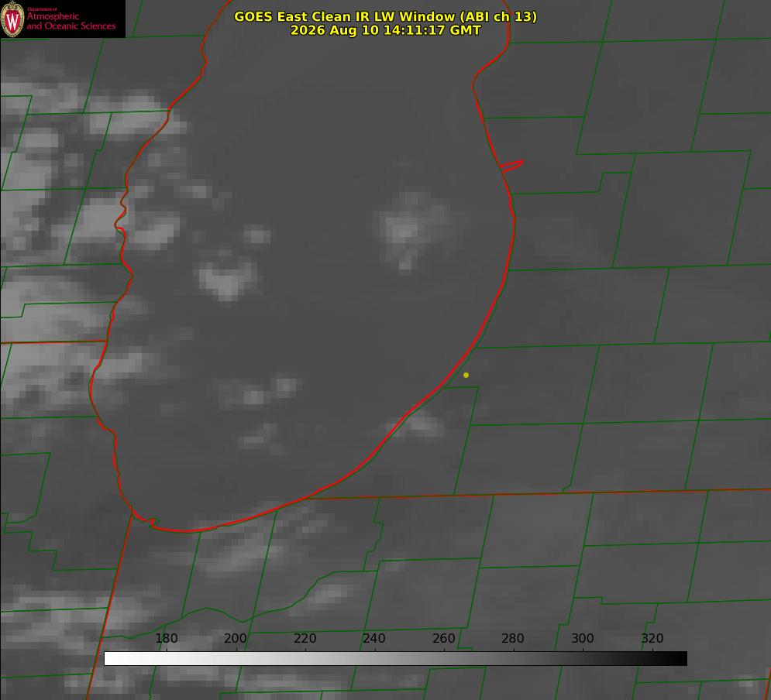This screenshot has height=700, width=771.
Task: Click the 240 temperature label
Action: 374,638
